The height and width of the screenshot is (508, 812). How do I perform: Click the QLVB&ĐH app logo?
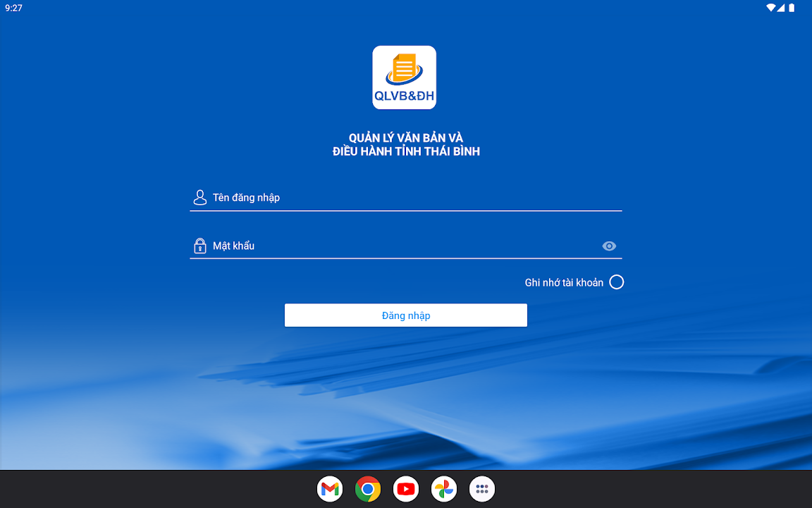[x=404, y=78]
